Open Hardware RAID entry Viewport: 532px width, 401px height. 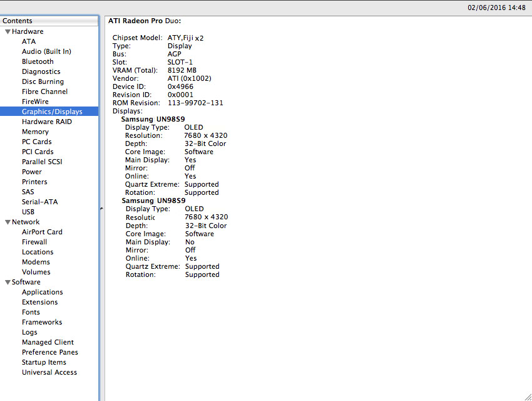click(x=47, y=122)
